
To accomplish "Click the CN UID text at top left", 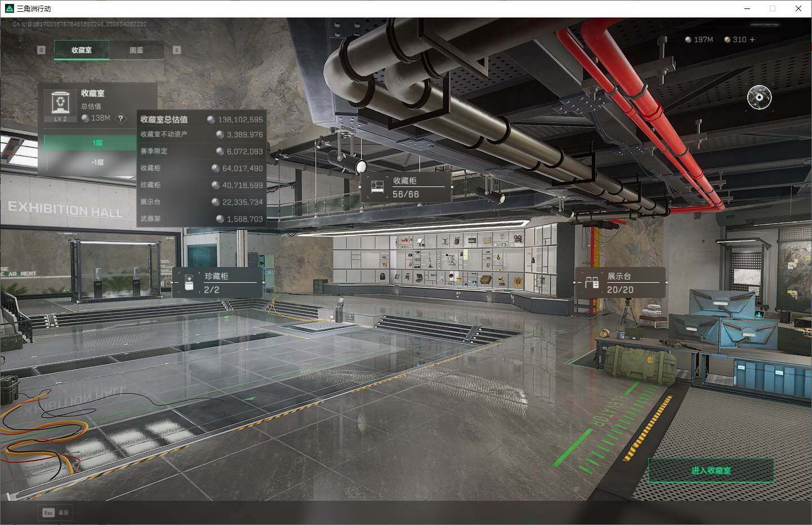I will (x=80, y=24).
